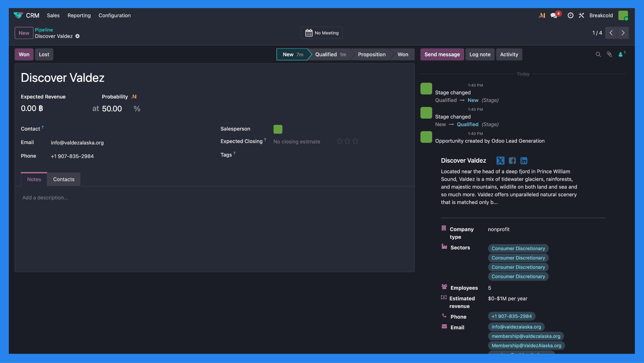Open conversations icon with 4 notifications
This screenshot has width=644, height=363.
(x=554, y=15)
